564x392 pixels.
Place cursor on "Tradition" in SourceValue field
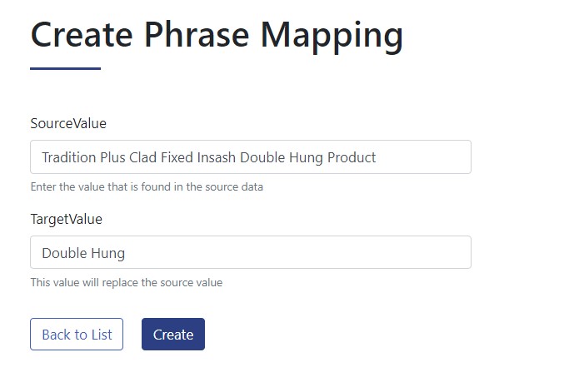pos(69,157)
